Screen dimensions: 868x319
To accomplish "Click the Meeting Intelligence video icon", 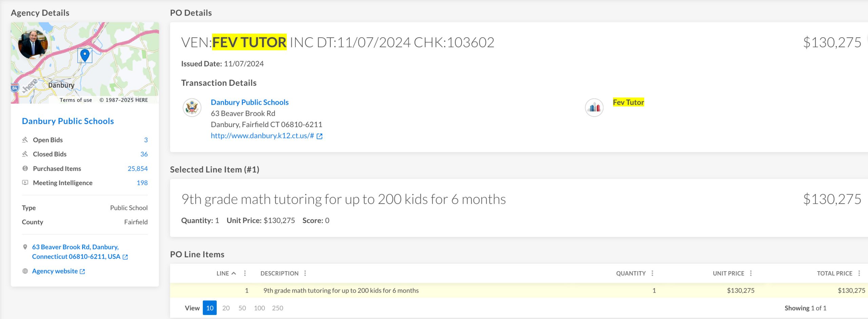I will (x=25, y=183).
